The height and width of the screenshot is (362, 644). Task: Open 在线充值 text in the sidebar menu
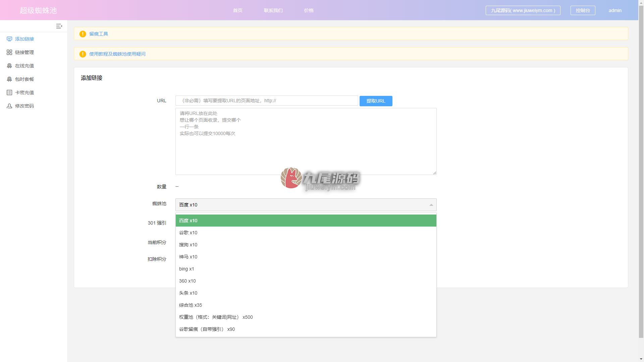(24, 66)
